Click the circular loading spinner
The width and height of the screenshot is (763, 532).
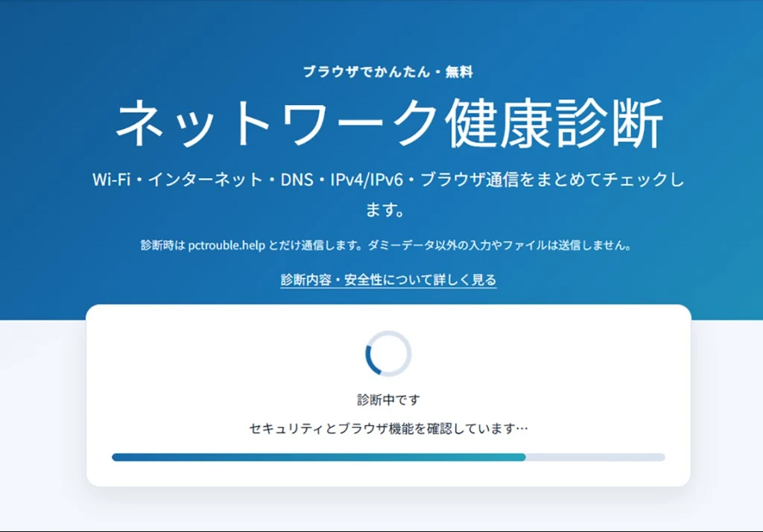pos(388,354)
